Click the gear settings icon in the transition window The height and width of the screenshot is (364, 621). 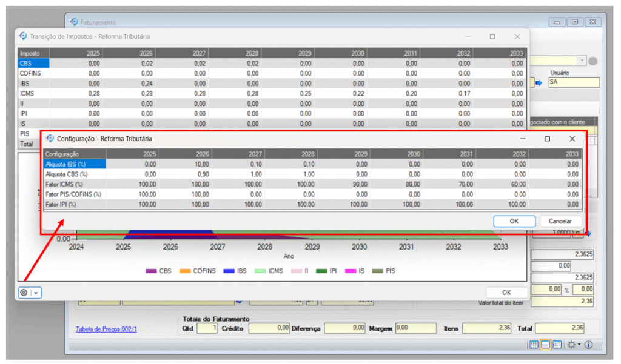tap(24, 293)
